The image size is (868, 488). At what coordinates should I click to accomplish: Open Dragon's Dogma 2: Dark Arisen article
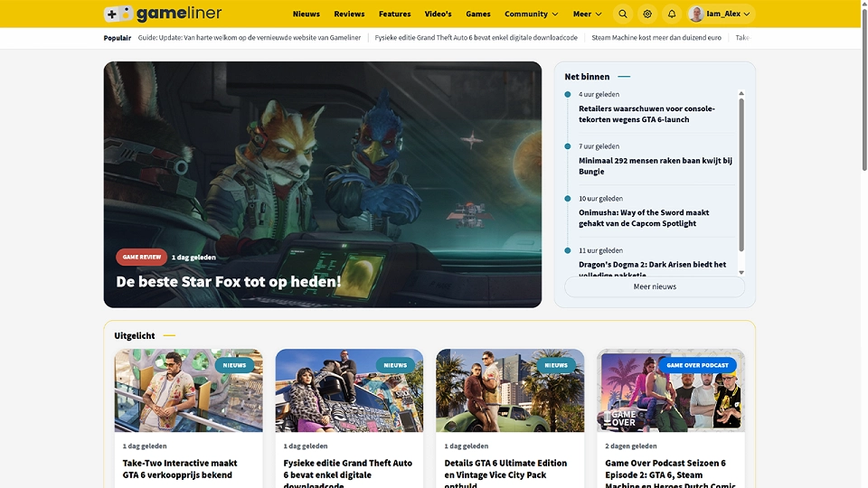click(652, 269)
